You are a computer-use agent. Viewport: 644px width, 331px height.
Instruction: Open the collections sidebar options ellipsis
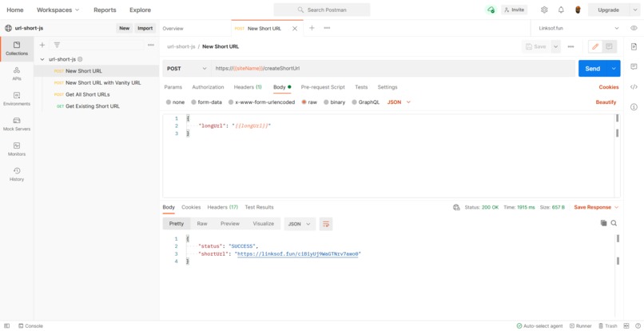click(x=151, y=45)
